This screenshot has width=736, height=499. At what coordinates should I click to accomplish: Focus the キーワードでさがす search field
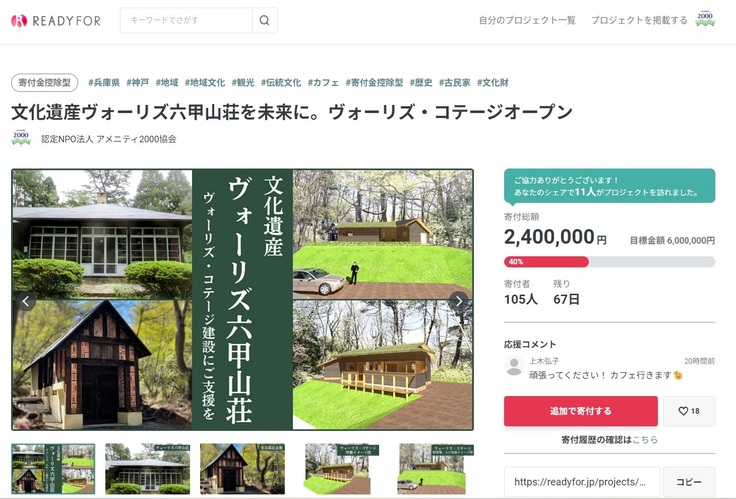click(x=186, y=20)
